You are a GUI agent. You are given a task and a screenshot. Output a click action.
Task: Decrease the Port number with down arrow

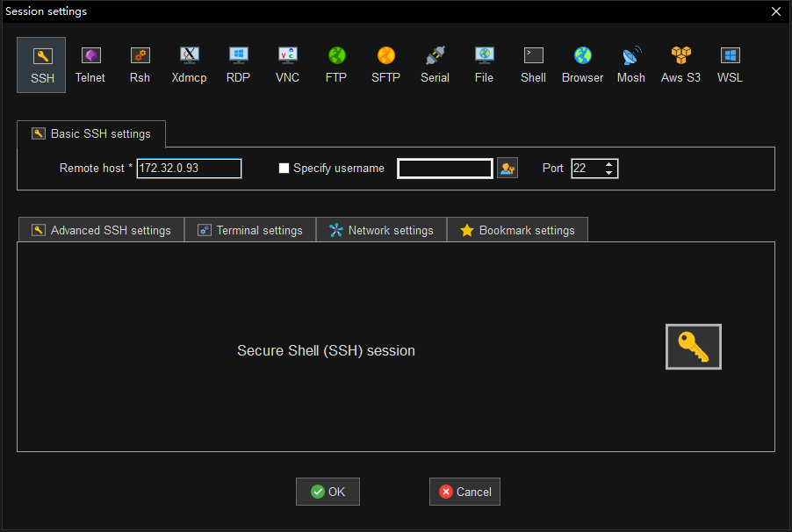click(x=609, y=173)
